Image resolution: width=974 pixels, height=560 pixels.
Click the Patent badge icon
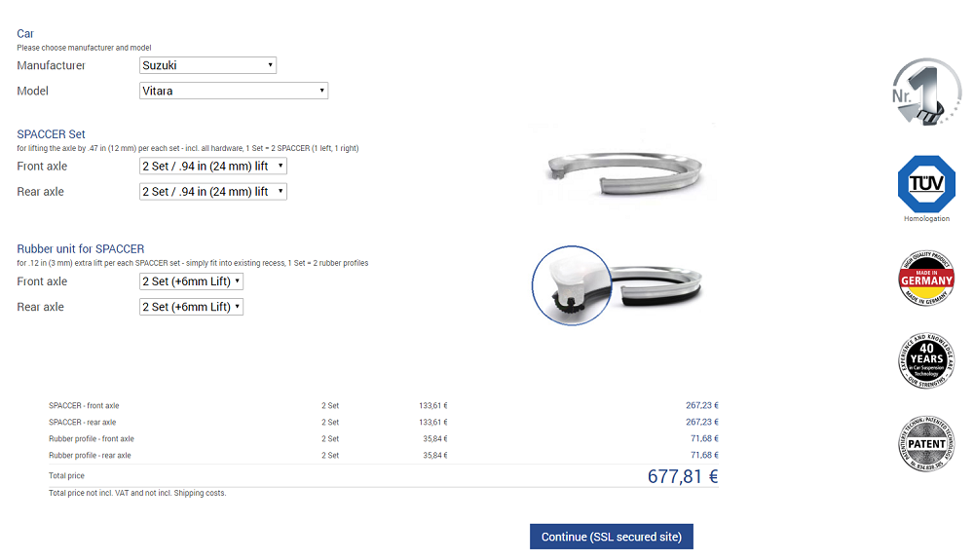coord(926,443)
